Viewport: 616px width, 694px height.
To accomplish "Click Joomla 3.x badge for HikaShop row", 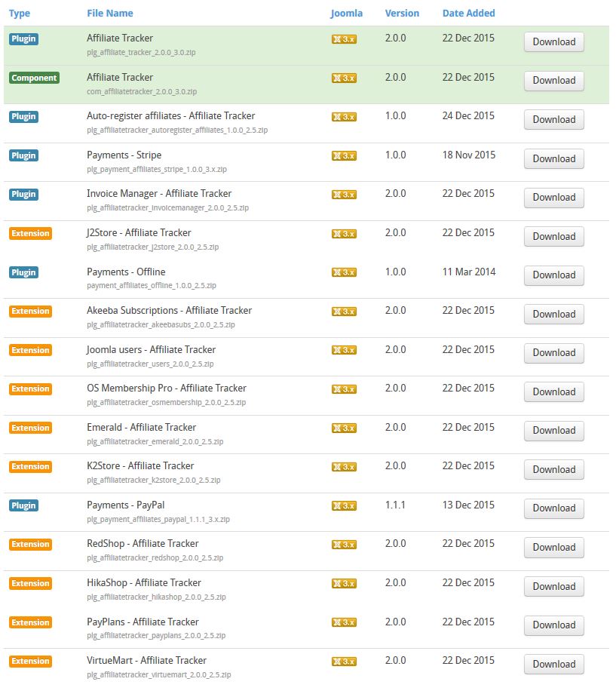I will pos(344,583).
